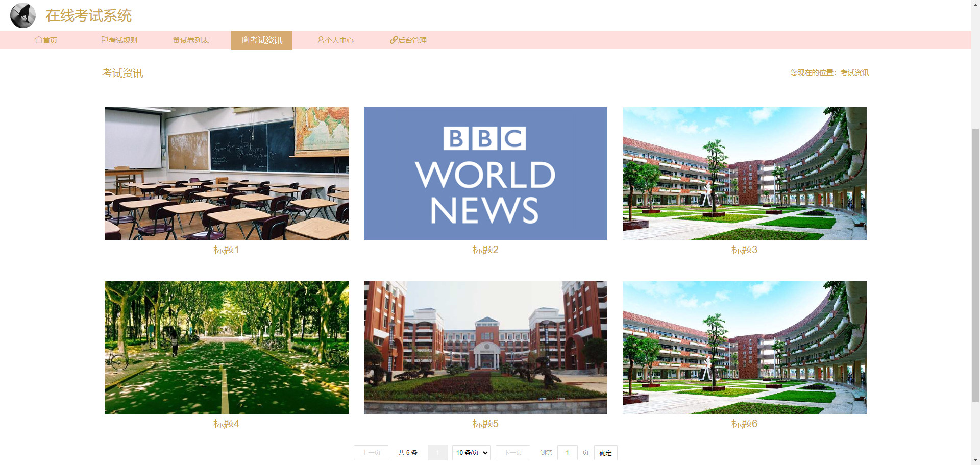
Task: Select the 考试资讯 active tab
Action: pyautogui.click(x=262, y=40)
